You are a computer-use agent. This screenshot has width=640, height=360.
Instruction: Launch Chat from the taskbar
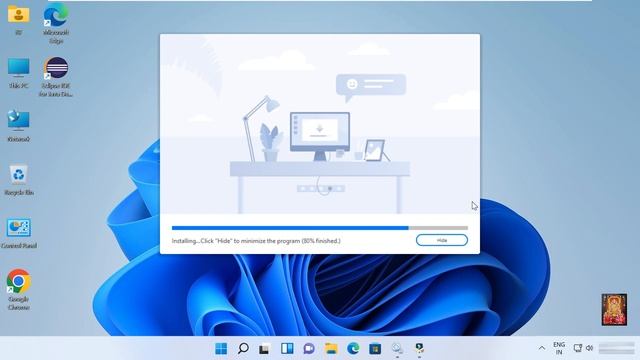coord(309,348)
